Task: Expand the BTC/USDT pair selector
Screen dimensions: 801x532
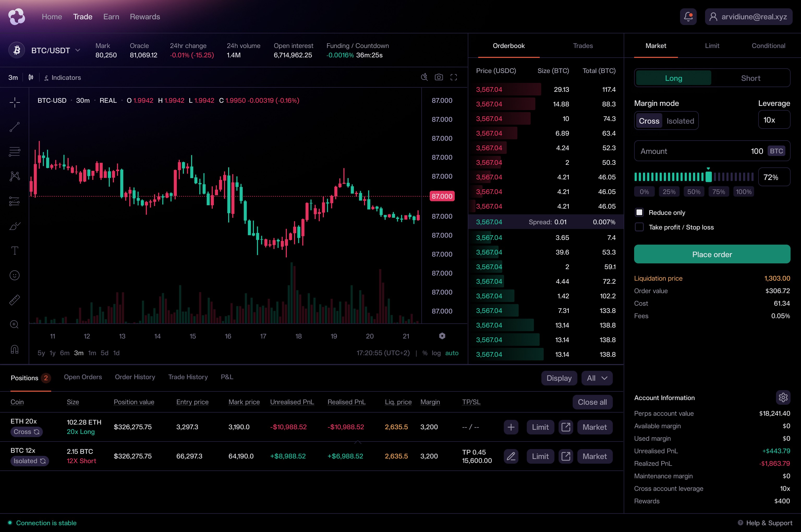Action: (x=78, y=50)
